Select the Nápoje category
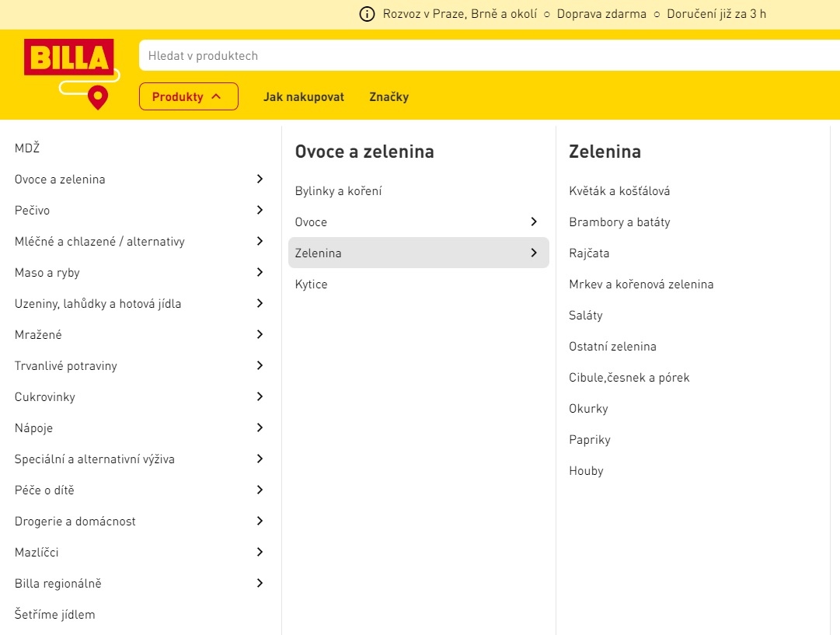 click(x=33, y=427)
